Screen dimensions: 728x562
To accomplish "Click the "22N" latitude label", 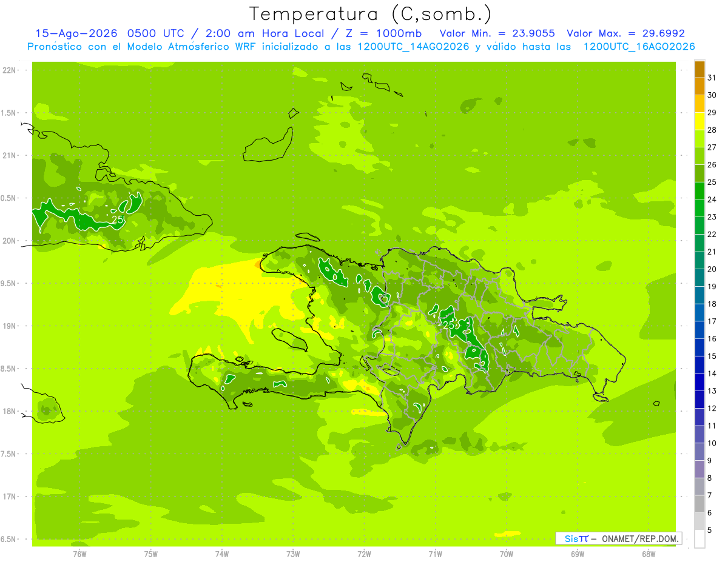I will (10, 70).
